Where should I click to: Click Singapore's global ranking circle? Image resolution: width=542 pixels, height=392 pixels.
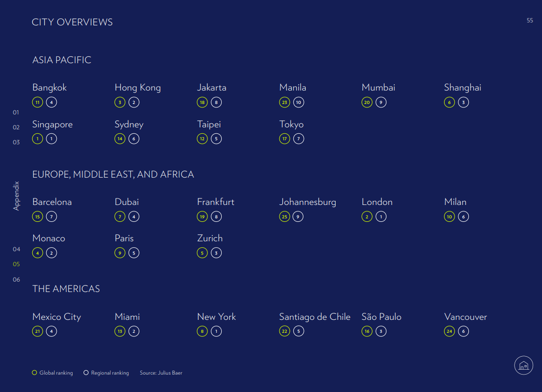coord(38,139)
